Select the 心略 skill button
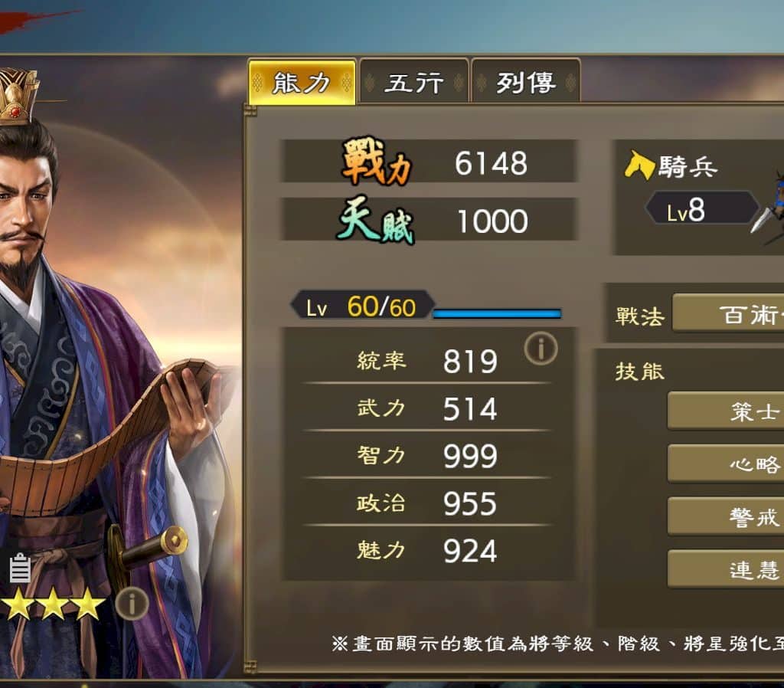This screenshot has height=688, width=784. click(726, 464)
